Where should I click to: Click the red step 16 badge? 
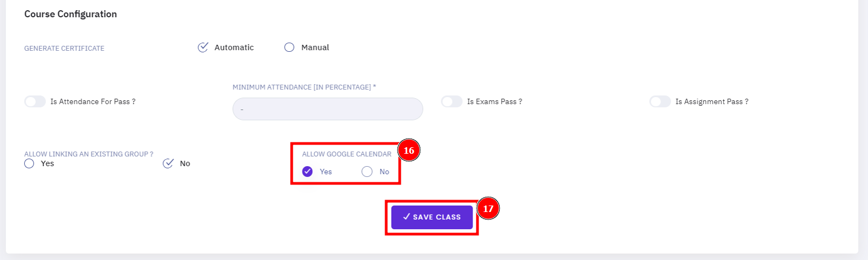(409, 150)
